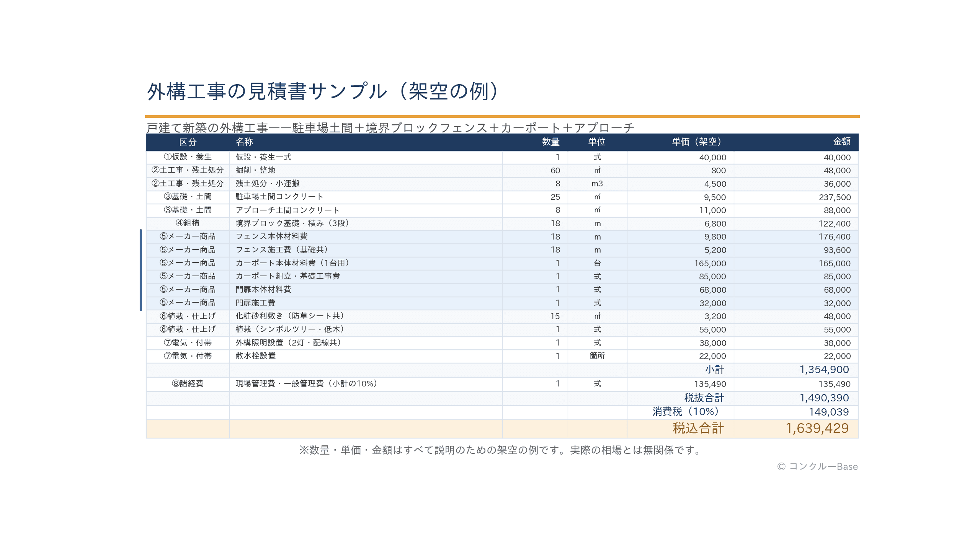Select フェンス本体材料費 item name
This screenshot has height=551, width=980.
point(366,236)
